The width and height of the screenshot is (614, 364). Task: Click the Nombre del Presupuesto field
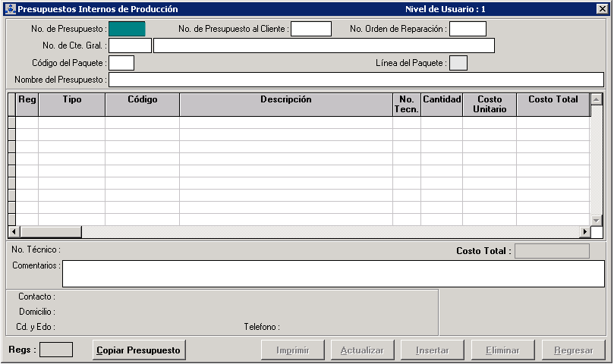click(x=356, y=80)
